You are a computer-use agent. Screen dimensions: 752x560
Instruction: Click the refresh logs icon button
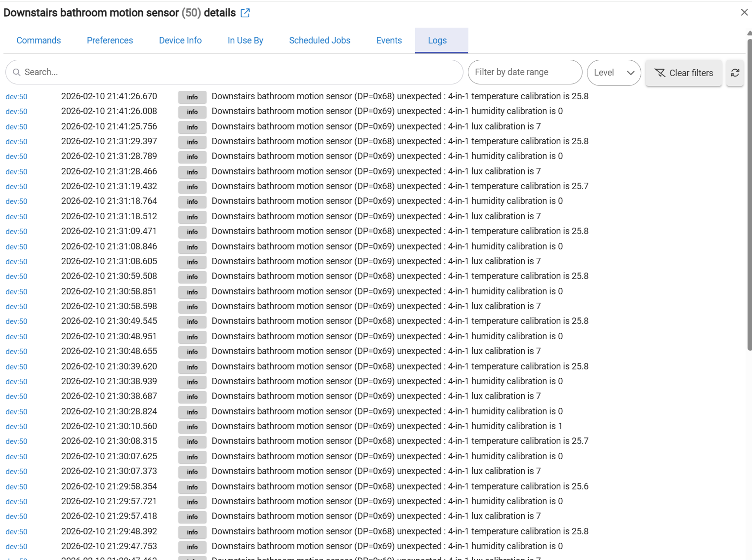[x=735, y=73]
